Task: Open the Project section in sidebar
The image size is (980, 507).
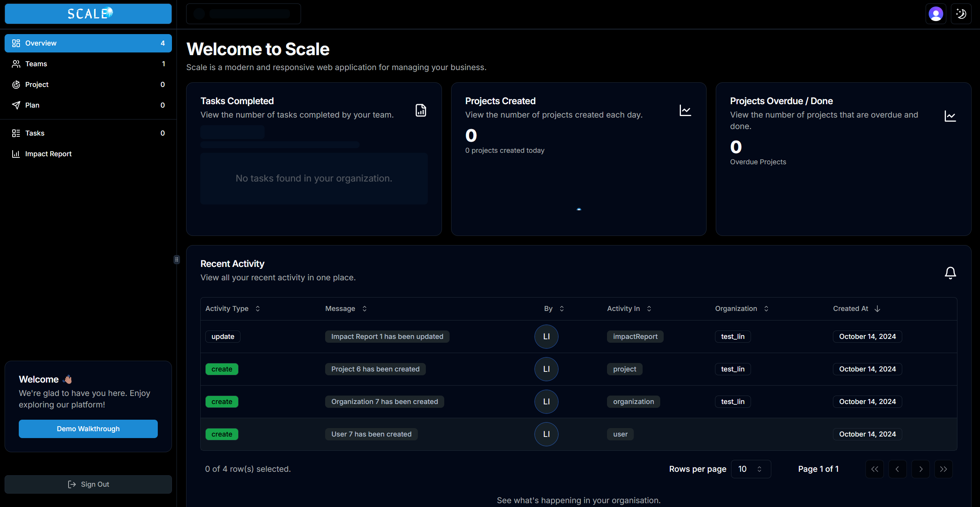Action: point(88,85)
